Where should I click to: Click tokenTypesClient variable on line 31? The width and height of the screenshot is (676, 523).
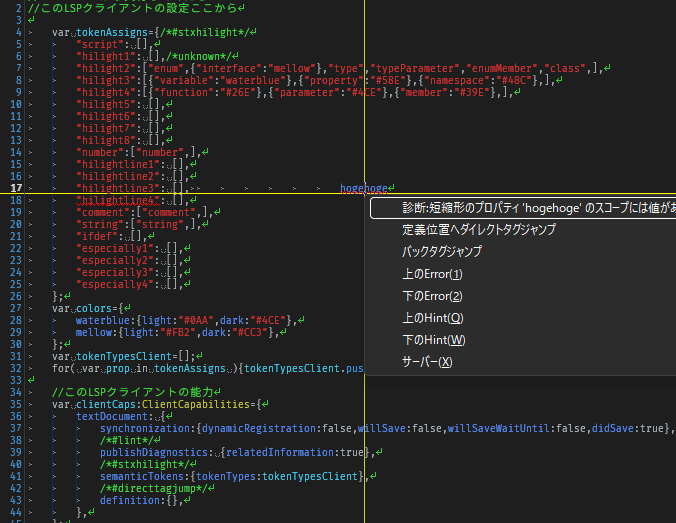tap(124, 357)
